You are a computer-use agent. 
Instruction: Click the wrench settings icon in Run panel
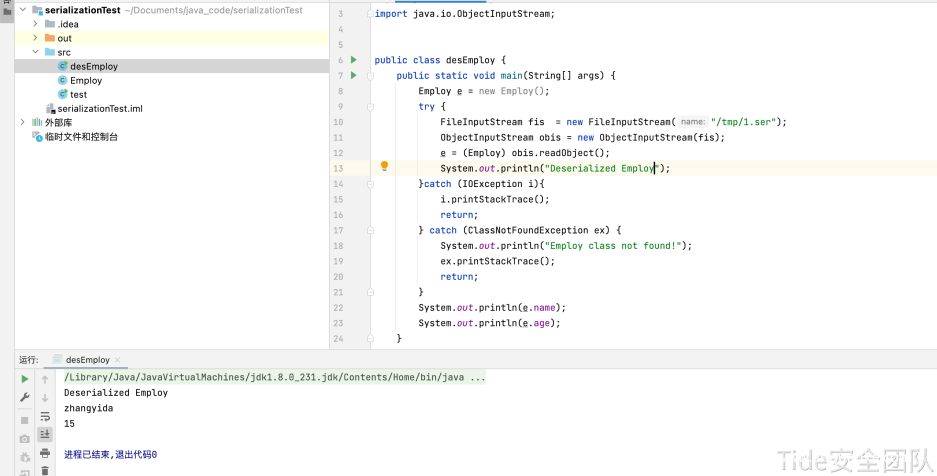pyautogui.click(x=25, y=398)
